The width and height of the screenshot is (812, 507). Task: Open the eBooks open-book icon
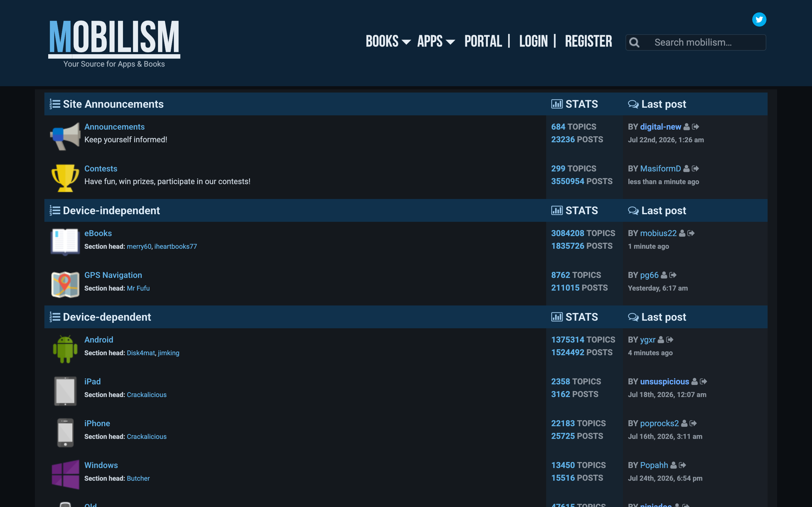click(x=65, y=242)
